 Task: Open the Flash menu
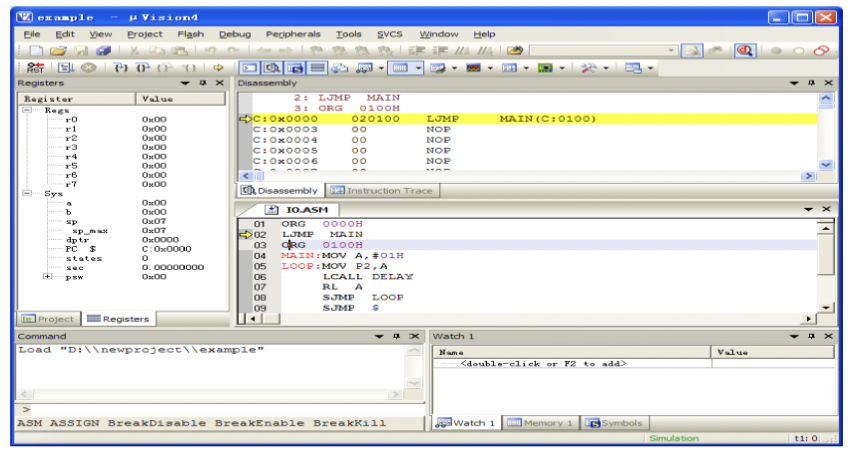click(x=191, y=34)
